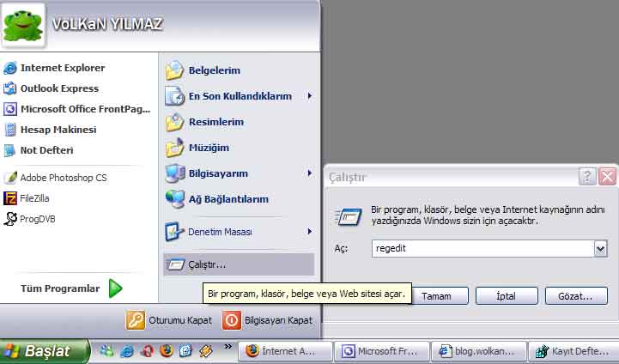Switch to Microsoft Fr... taskbar window
Image resolution: width=619 pixels, height=364 pixels.
(382, 351)
